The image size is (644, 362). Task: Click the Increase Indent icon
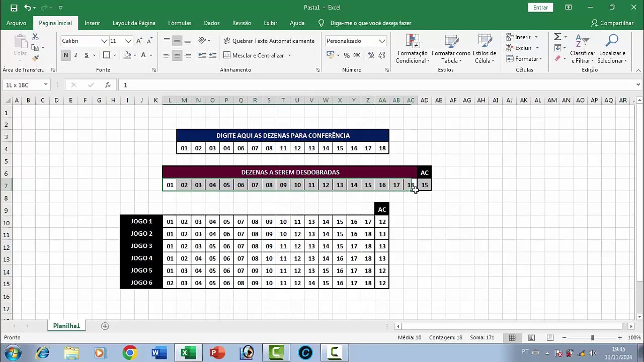[212, 55]
